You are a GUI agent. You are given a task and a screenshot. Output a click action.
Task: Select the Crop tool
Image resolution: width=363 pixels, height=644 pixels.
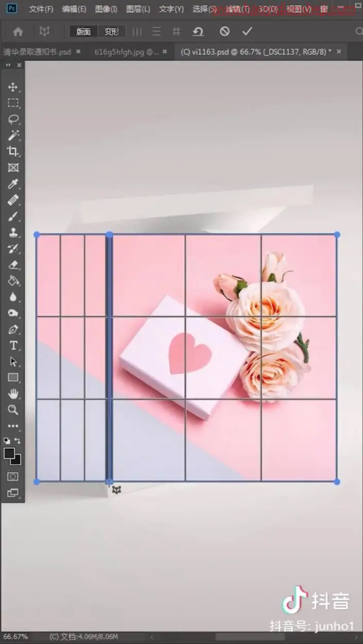tap(13, 151)
